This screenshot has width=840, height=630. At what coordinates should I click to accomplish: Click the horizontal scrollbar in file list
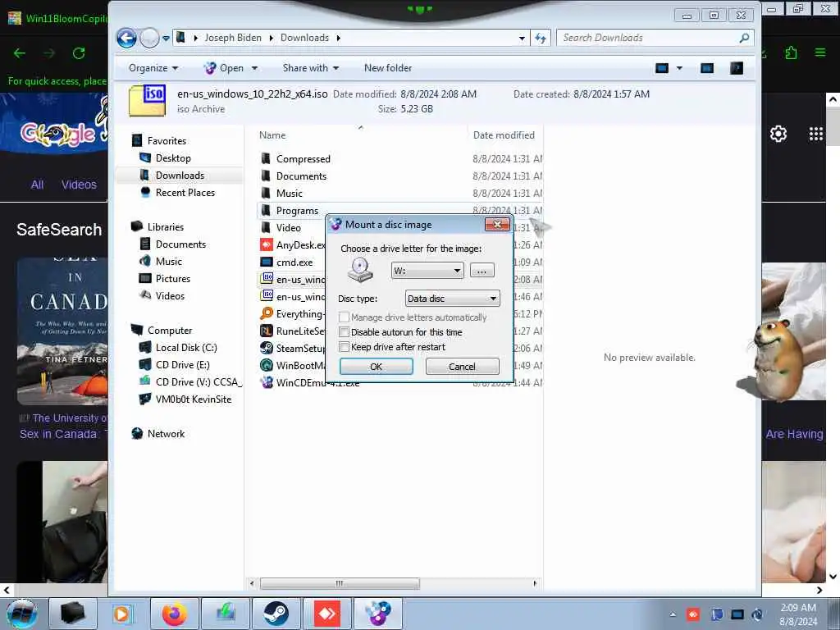[340, 583]
